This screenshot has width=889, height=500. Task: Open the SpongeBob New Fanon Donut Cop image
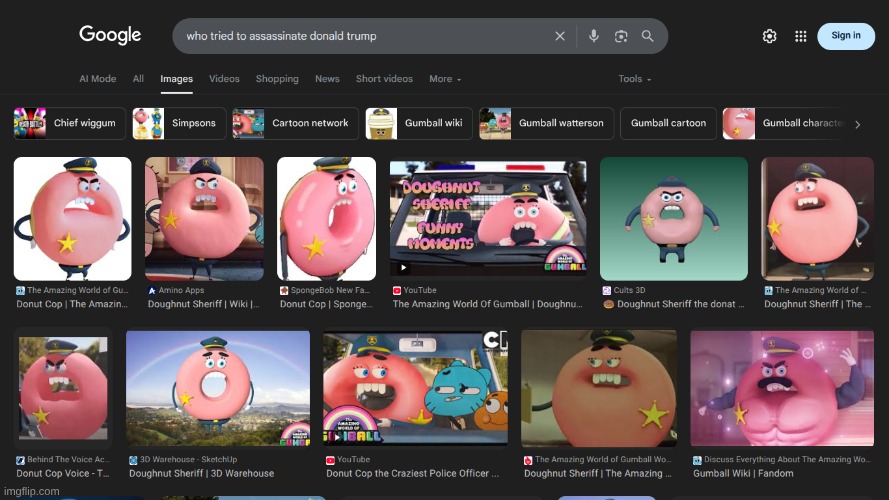click(x=326, y=219)
